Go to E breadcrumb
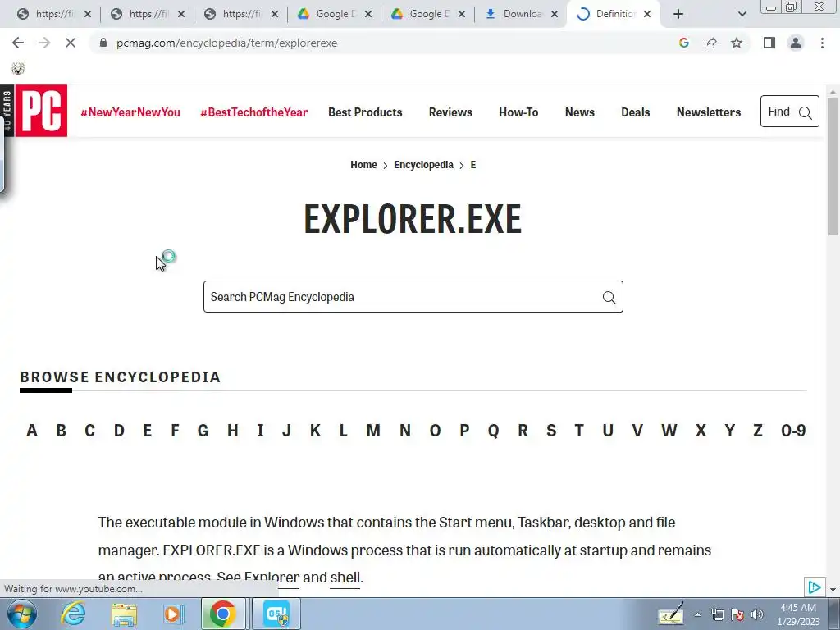The height and width of the screenshot is (630, 840). pyautogui.click(x=473, y=164)
